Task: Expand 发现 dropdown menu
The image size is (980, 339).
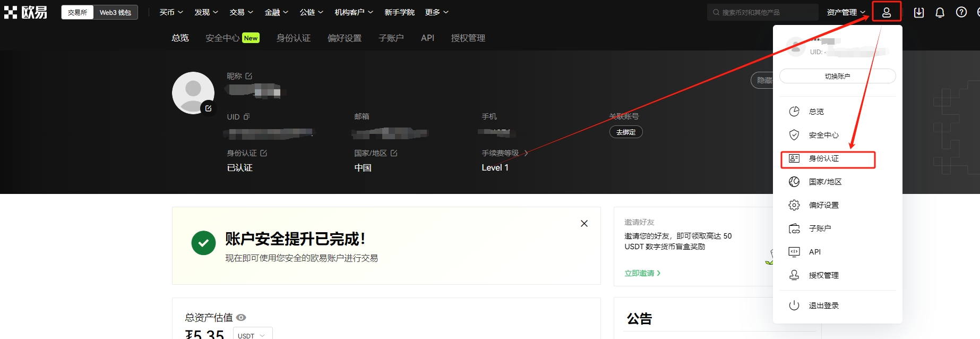Action: click(x=206, y=12)
